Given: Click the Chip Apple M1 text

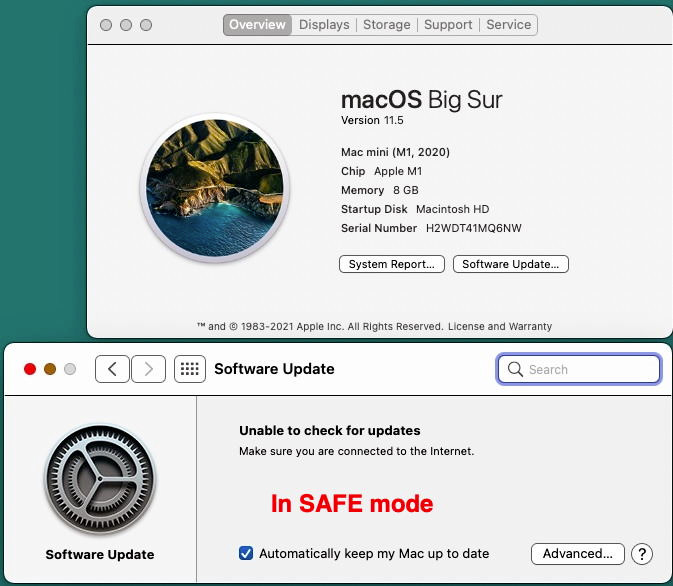Looking at the screenshot, I should [x=382, y=171].
